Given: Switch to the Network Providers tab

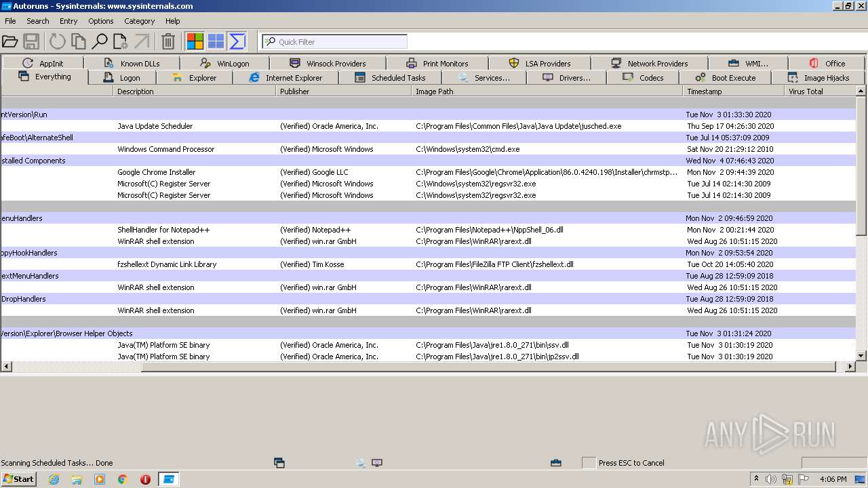Looking at the screenshot, I should click(x=649, y=63).
